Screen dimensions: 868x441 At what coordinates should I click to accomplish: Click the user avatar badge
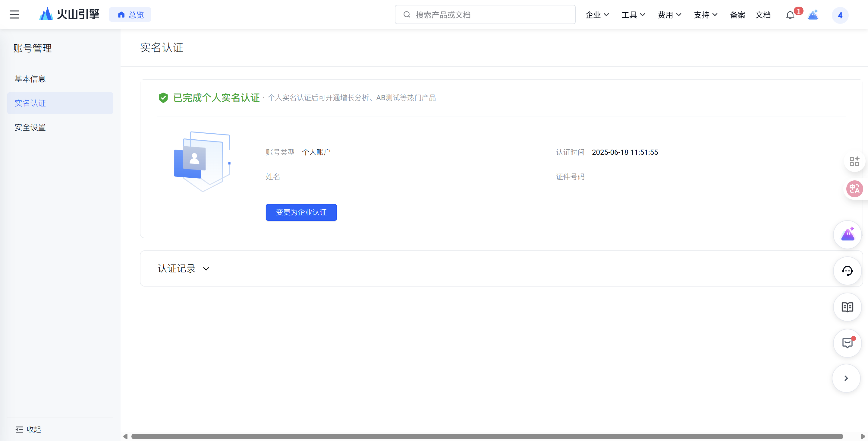pyautogui.click(x=840, y=15)
